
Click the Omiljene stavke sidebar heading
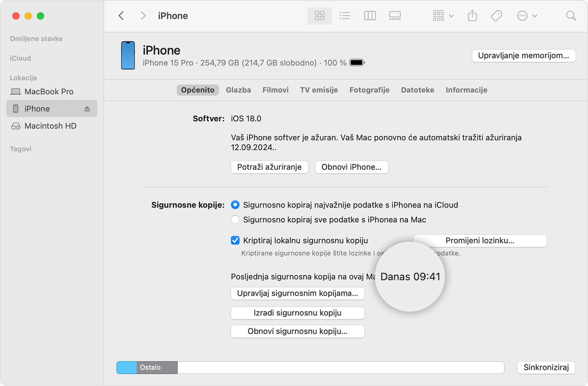pyautogui.click(x=36, y=38)
